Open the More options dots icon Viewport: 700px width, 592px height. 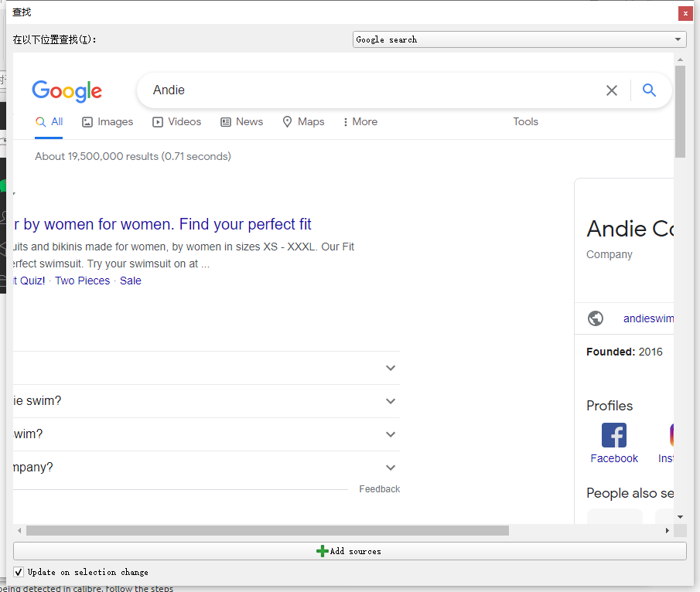tap(345, 122)
